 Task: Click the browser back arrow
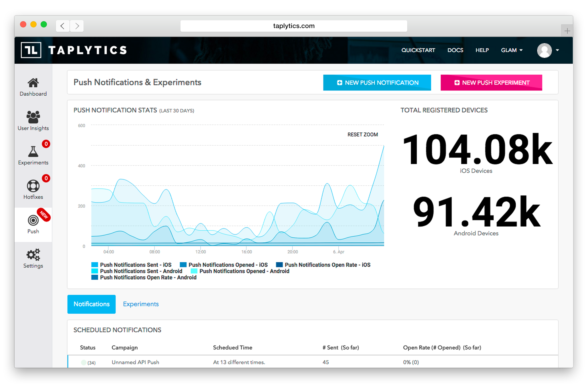point(63,26)
